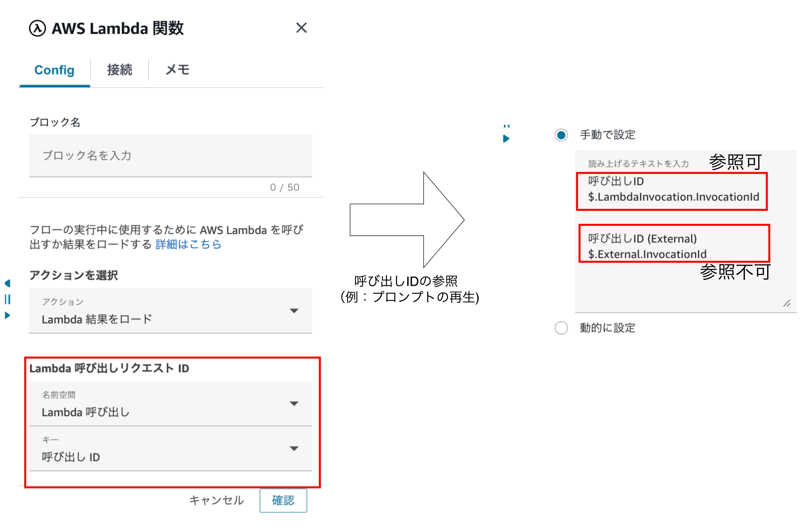The height and width of the screenshot is (532, 811).
Task: Select the 動的に設定 radio button
Action: click(x=561, y=328)
